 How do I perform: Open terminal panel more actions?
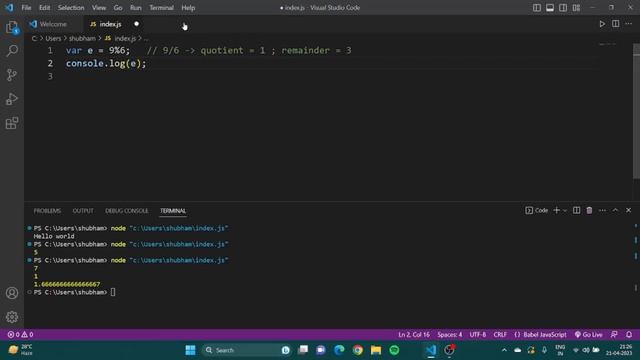click(602, 210)
